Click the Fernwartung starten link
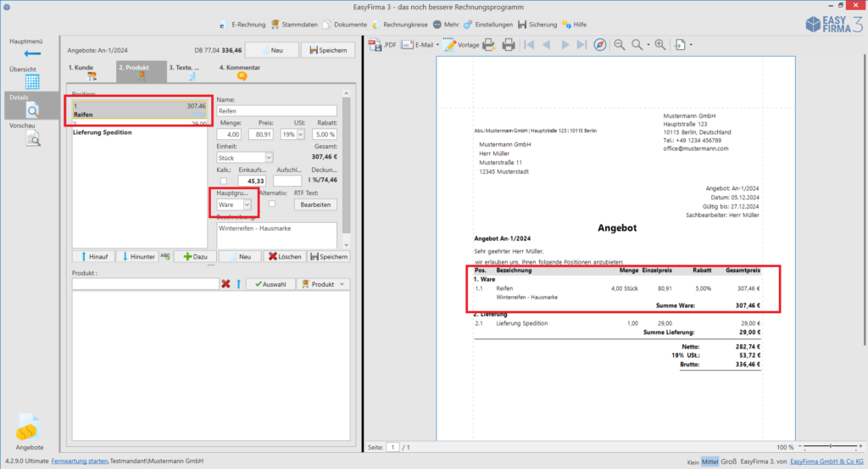 click(x=80, y=461)
